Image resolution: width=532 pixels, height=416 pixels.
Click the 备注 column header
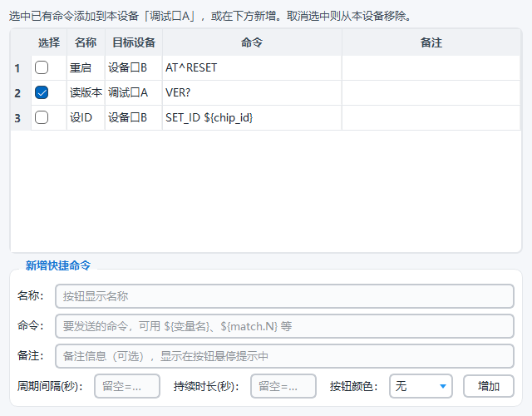point(431,42)
